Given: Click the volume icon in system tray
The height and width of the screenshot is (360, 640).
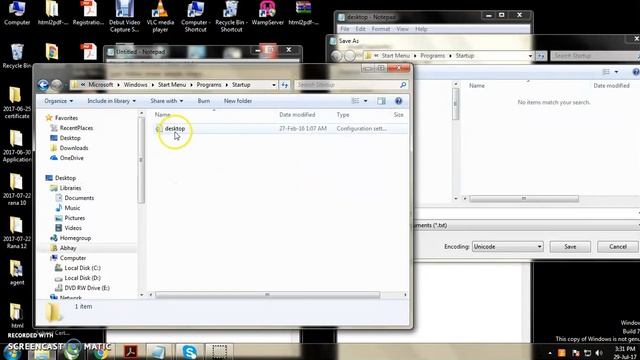Looking at the screenshot, I should pyautogui.click(x=599, y=353).
